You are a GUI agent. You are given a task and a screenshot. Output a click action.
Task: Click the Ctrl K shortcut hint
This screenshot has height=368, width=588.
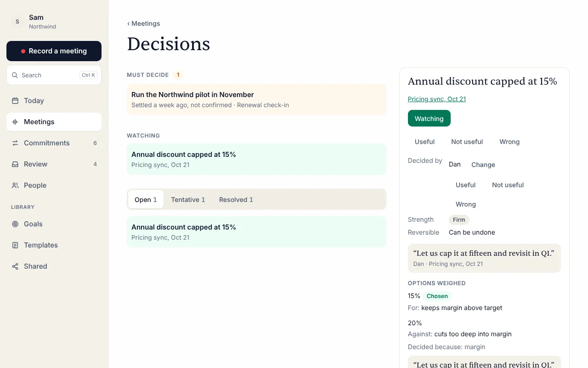tap(88, 75)
